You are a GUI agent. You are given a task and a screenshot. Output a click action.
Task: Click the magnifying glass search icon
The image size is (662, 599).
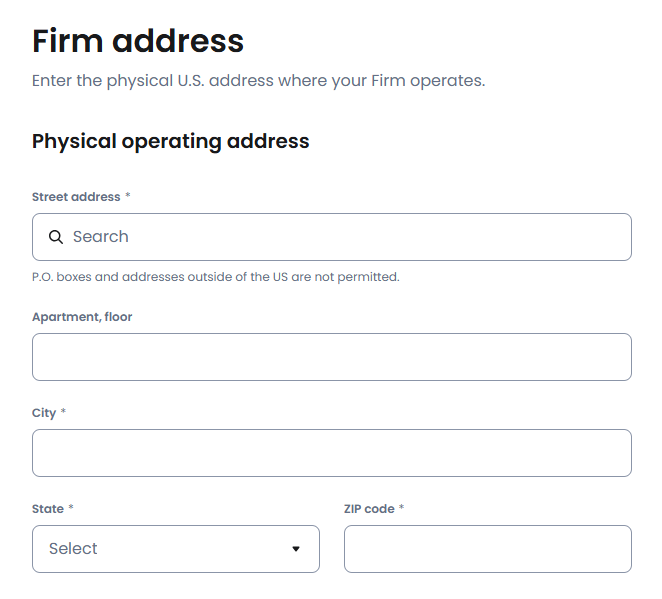click(x=56, y=237)
